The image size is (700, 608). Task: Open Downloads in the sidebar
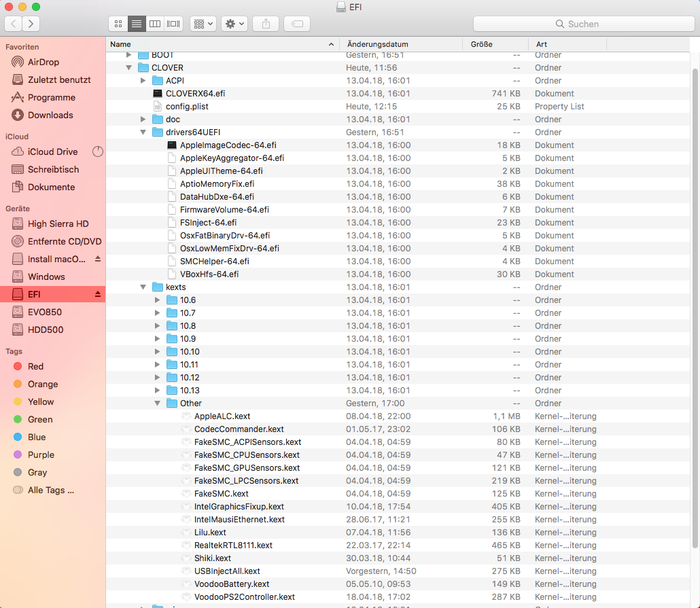tap(50, 115)
